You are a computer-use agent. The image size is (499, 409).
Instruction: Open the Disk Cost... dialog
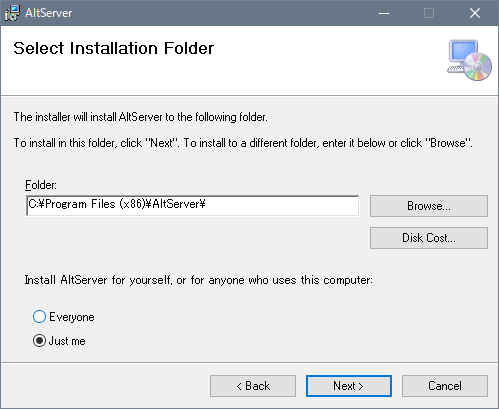tap(429, 238)
